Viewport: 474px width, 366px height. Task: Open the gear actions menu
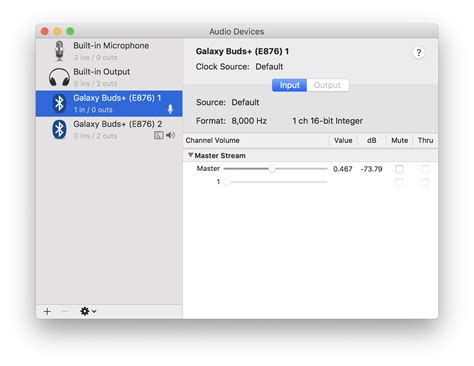tap(88, 311)
